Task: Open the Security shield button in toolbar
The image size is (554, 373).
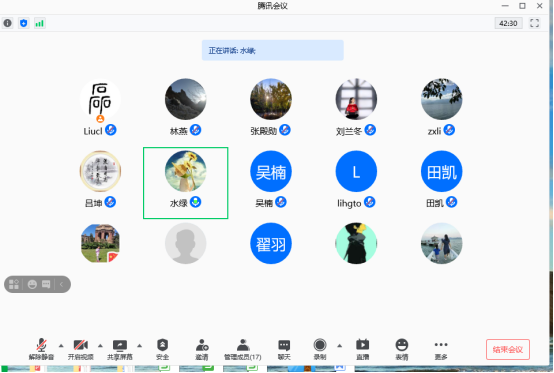Action: click(x=162, y=349)
